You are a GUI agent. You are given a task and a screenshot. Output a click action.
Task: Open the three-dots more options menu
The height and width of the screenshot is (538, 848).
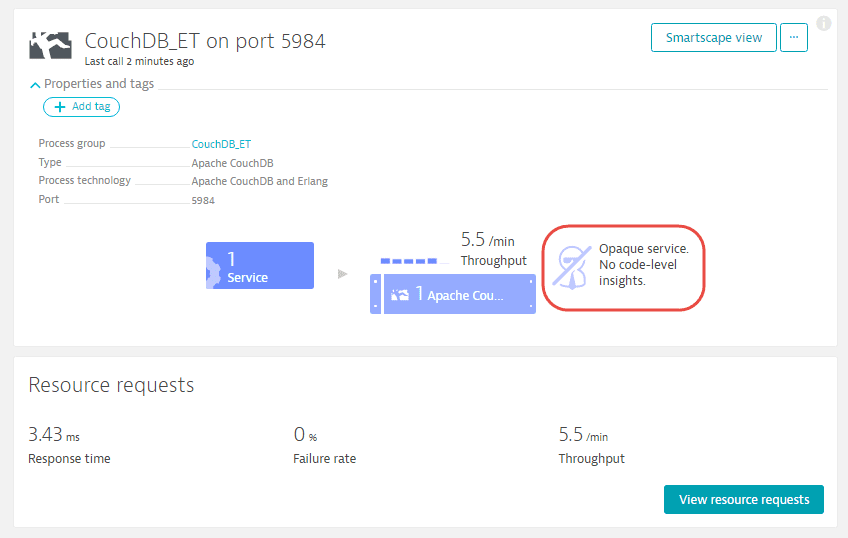(793, 37)
